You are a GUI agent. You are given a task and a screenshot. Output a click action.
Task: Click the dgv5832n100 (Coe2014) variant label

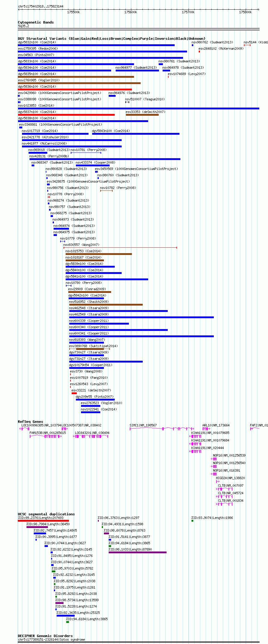click(x=37, y=42)
